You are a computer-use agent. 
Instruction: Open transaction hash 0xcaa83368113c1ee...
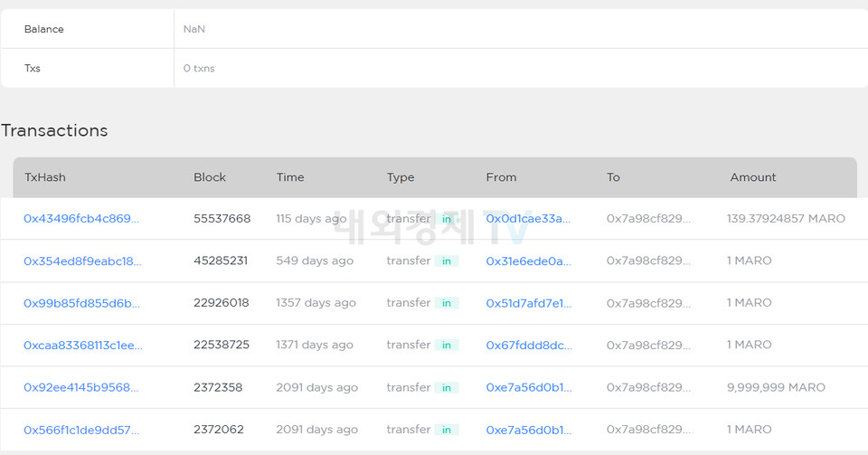tap(82, 345)
